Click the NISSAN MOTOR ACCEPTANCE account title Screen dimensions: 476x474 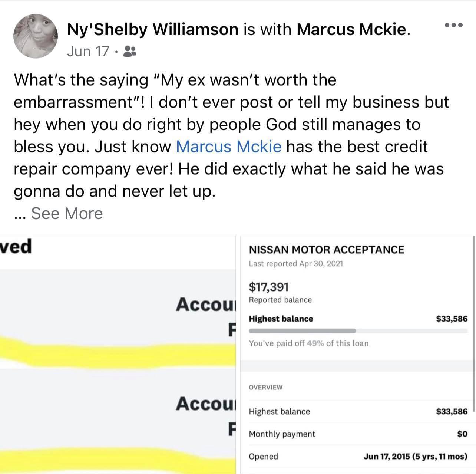click(326, 250)
